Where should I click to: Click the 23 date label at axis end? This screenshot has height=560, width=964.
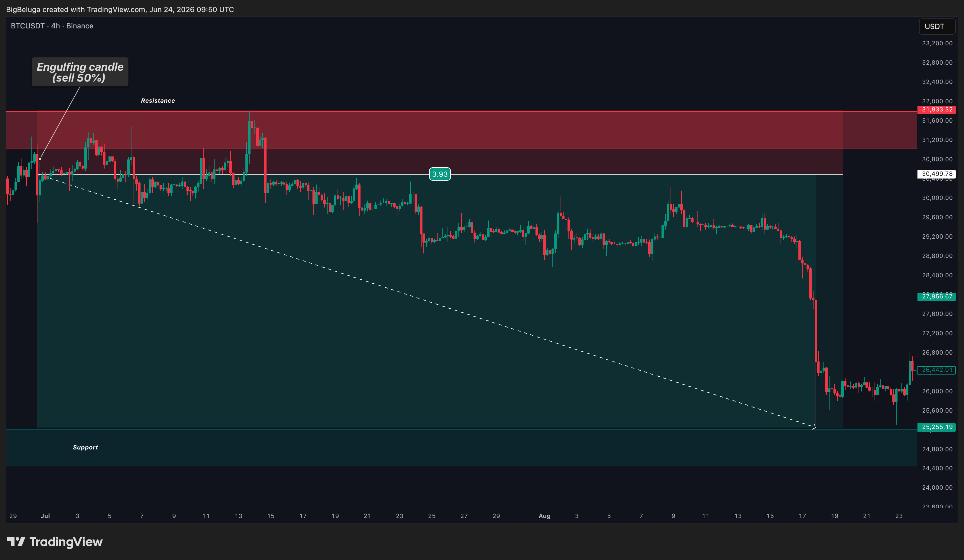coord(899,516)
